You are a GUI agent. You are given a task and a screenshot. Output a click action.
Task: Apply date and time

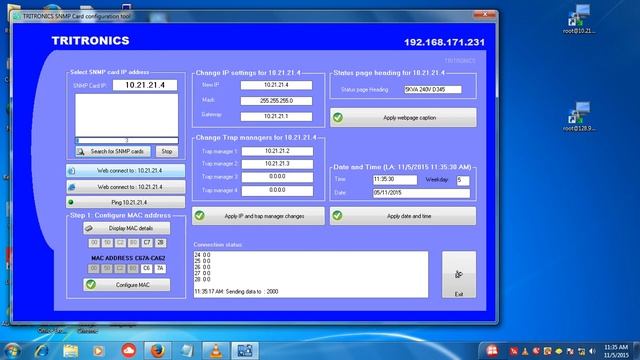coord(403,216)
